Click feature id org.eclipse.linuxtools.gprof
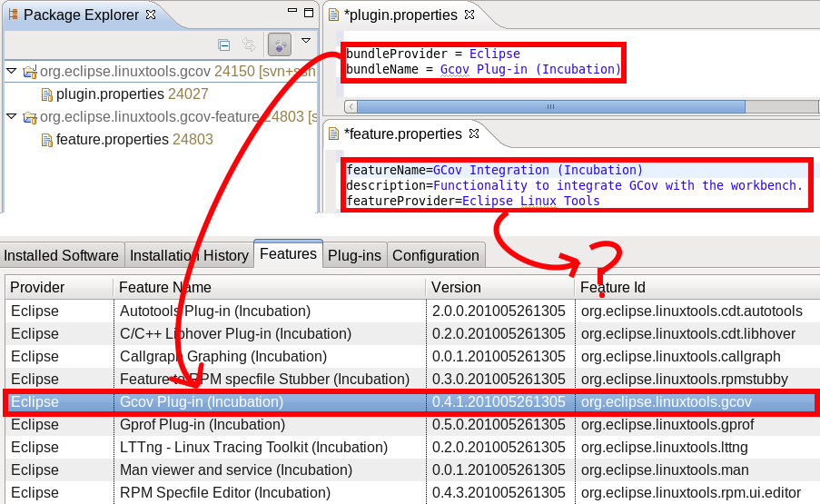The image size is (820, 504). coord(667,424)
